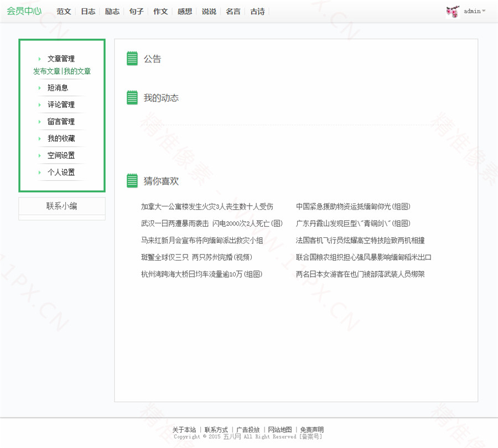
Task: Select 范文 in the top navigation
Action: click(64, 12)
